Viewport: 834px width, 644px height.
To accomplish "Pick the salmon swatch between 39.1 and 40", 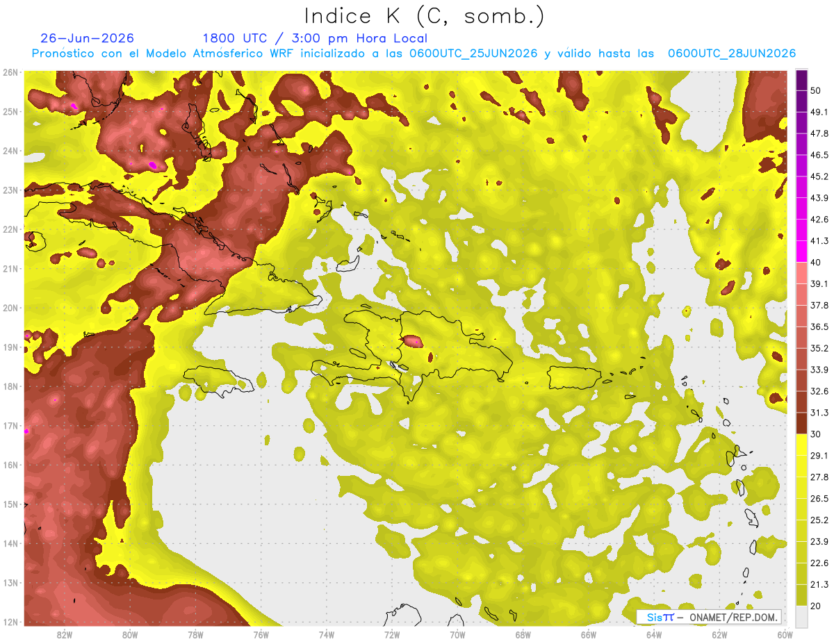I will [x=801, y=273].
